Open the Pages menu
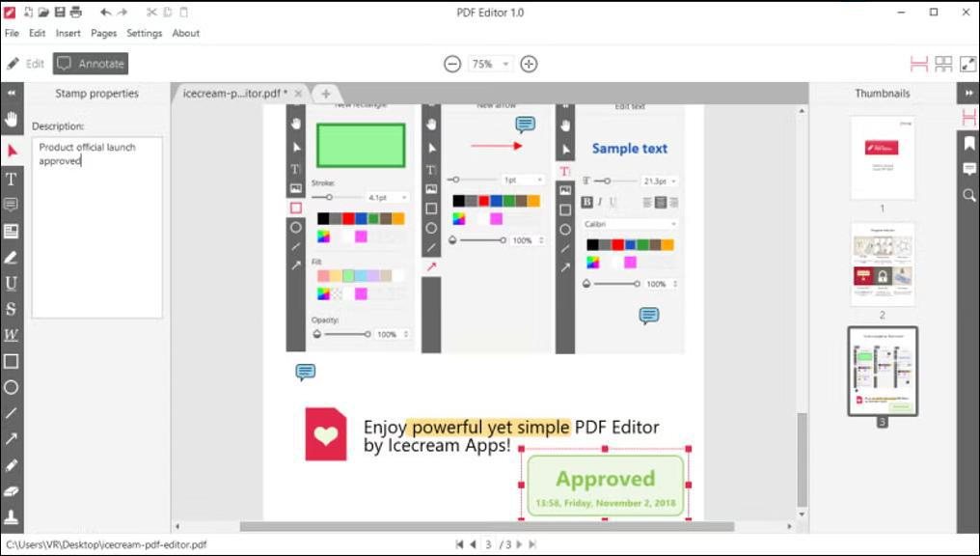 click(104, 33)
